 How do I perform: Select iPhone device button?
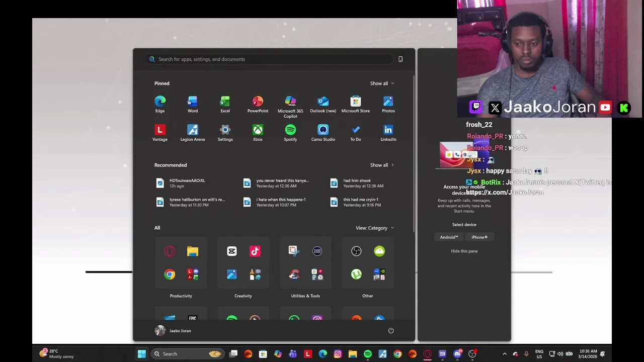click(x=479, y=237)
